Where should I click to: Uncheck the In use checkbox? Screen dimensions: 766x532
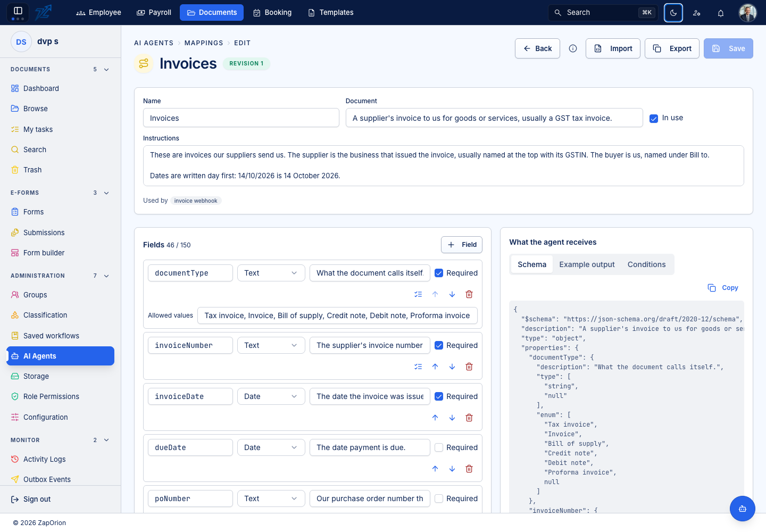pyautogui.click(x=654, y=119)
